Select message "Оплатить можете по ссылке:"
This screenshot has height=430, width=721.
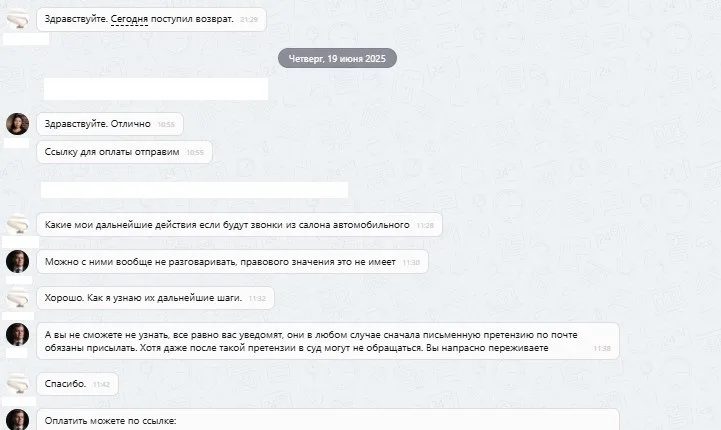328,419
